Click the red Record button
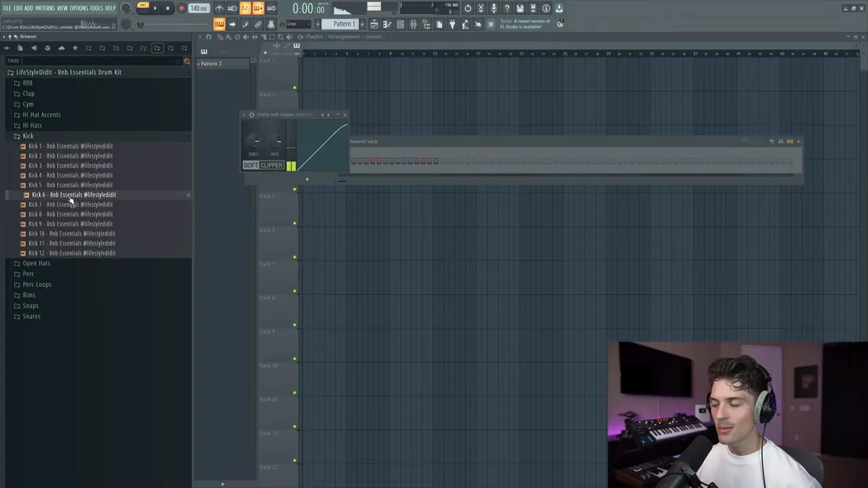This screenshot has height=488, width=868. [x=181, y=8]
